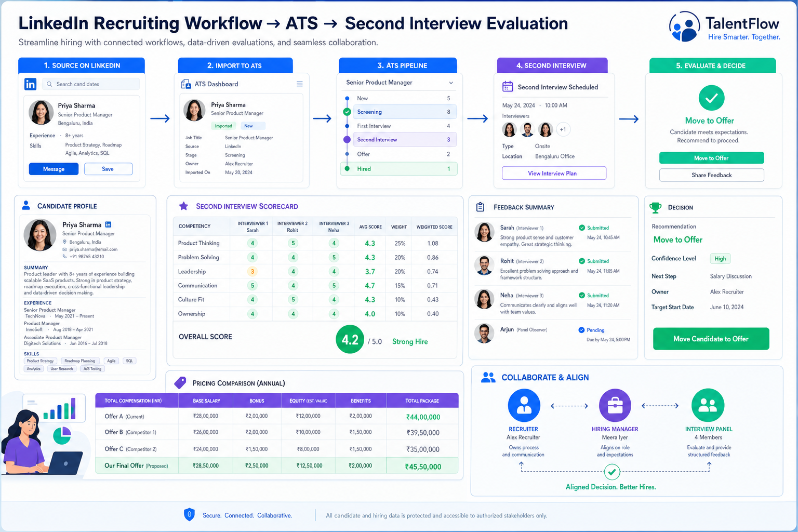798x532 pixels.
Task: Click the Imported tag in ATS card
Action: 223,126
